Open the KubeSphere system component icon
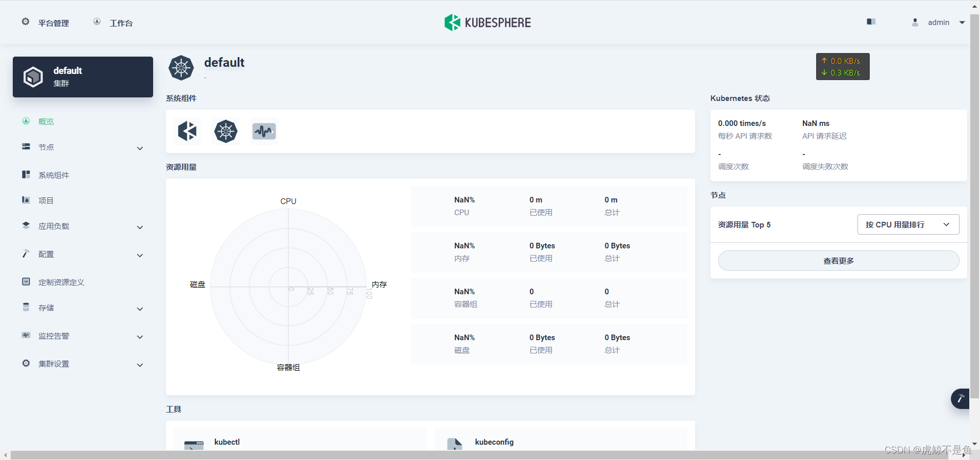The image size is (980, 460). pyautogui.click(x=187, y=131)
